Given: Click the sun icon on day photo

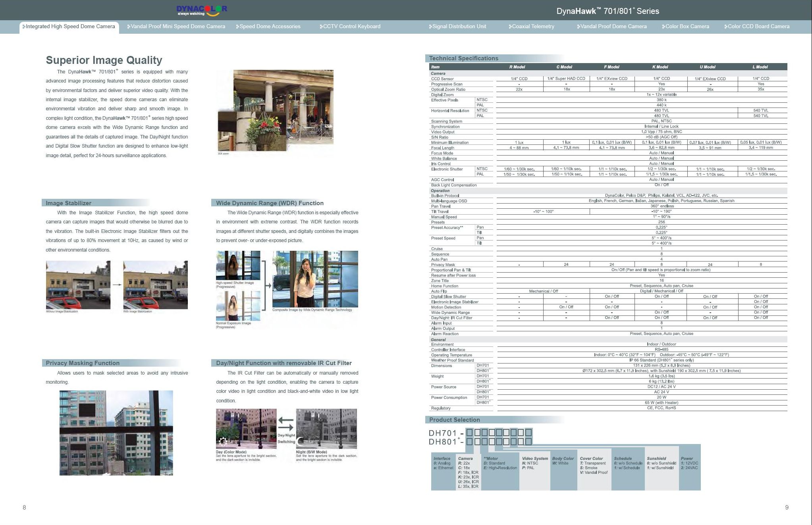Looking at the screenshot, I should (x=223, y=441).
